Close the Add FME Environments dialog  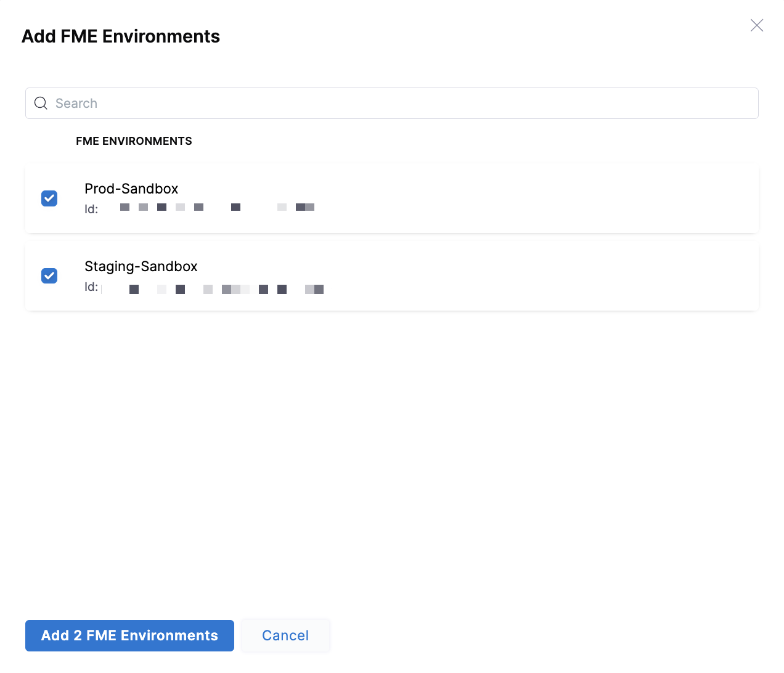[x=756, y=25]
